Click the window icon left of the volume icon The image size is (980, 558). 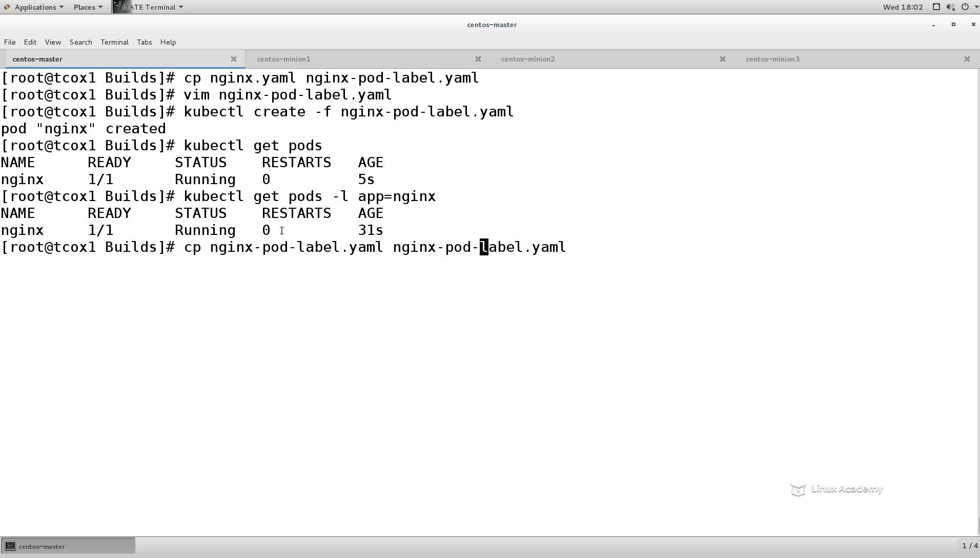point(936,7)
